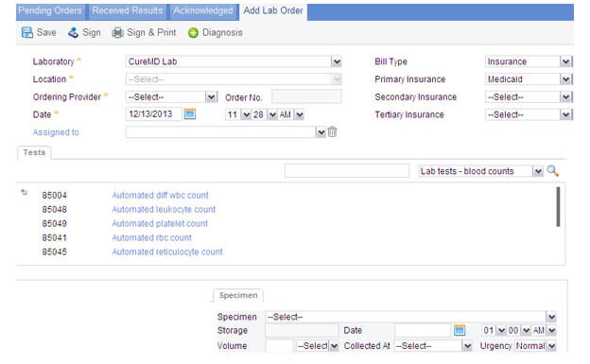Viewport: 590px width, 364px height.
Task: Click test code 85004
Action: pyautogui.click(x=54, y=196)
